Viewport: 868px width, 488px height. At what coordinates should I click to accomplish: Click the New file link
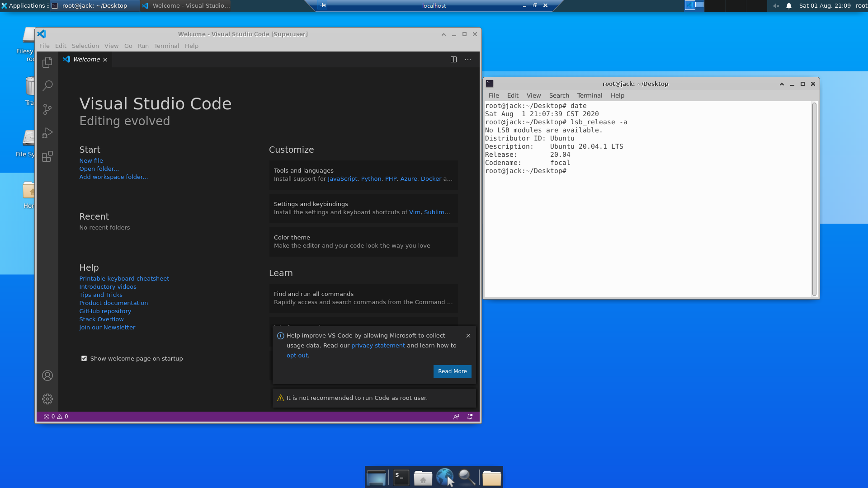[91, 161]
